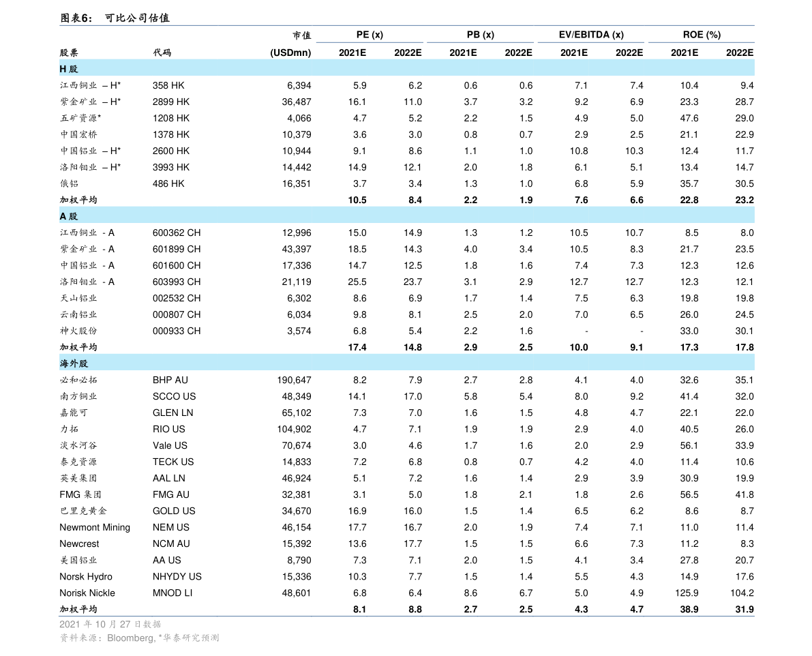The width and height of the screenshot is (812, 656).
Task: Click ticker SCCO US
Action: click(174, 397)
